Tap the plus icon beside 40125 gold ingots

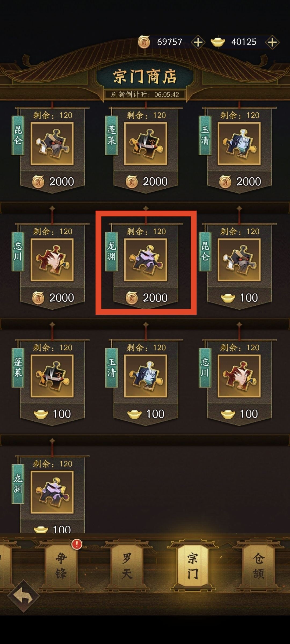click(272, 42)
